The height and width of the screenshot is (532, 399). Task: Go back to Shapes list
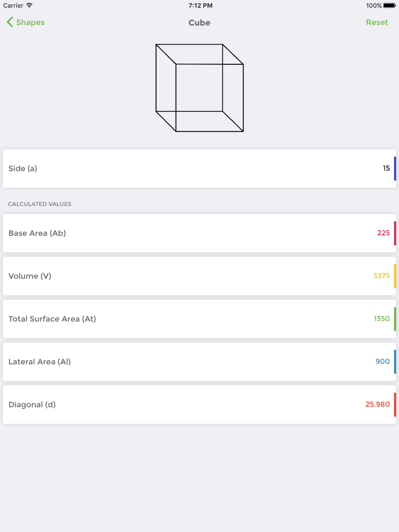pos(26,22)
